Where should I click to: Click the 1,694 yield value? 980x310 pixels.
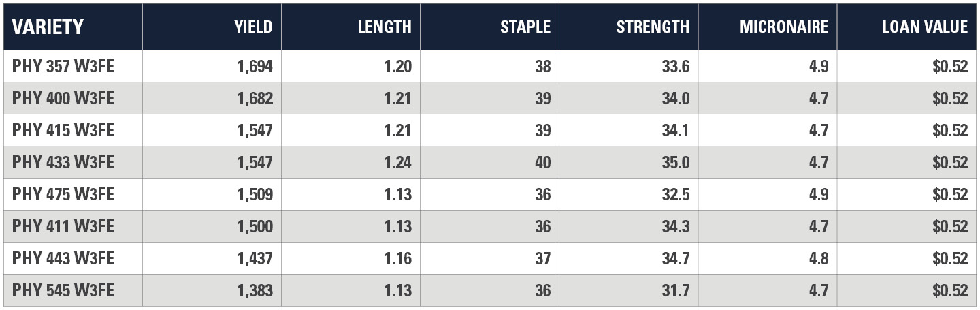point(255,66)
